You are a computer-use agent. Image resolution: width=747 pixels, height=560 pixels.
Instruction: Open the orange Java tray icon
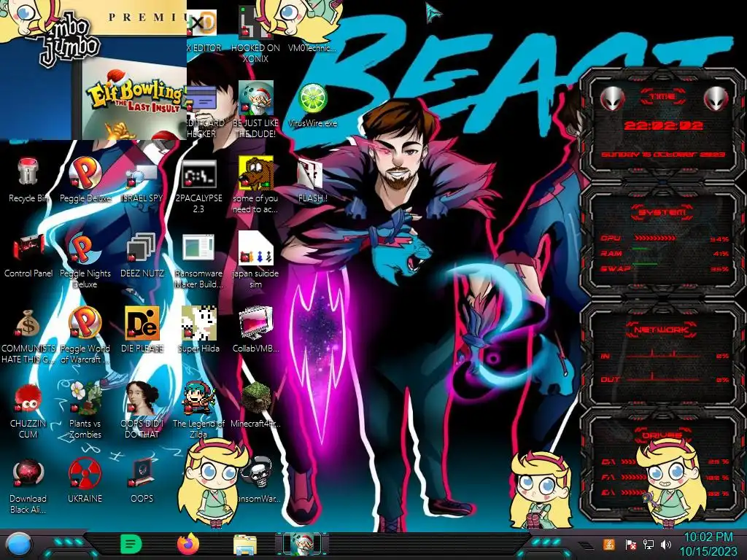click(x=609, y=544)
